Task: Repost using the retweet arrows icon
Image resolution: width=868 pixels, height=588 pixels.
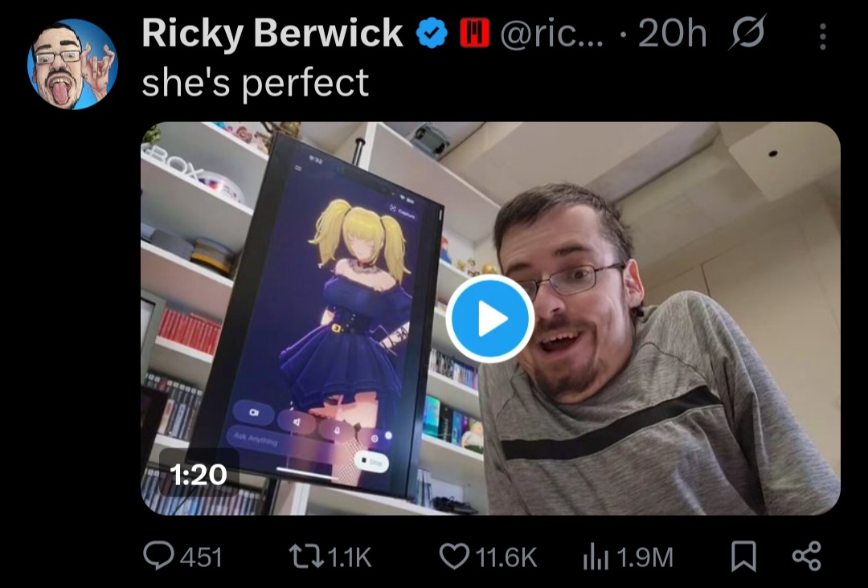Action: (307, 557)
